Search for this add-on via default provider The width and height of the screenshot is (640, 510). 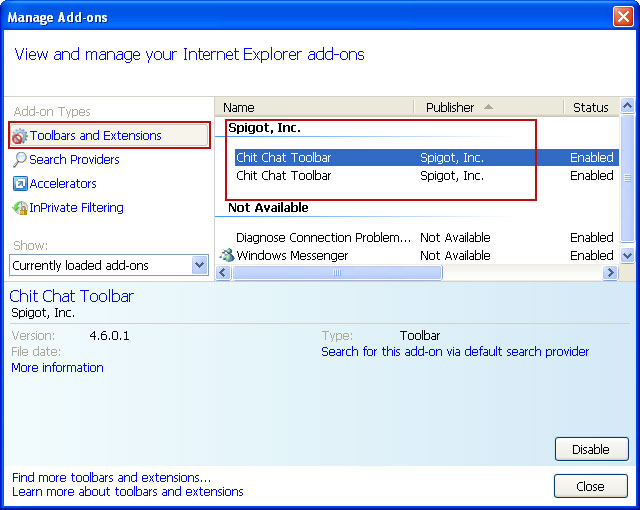455,352
